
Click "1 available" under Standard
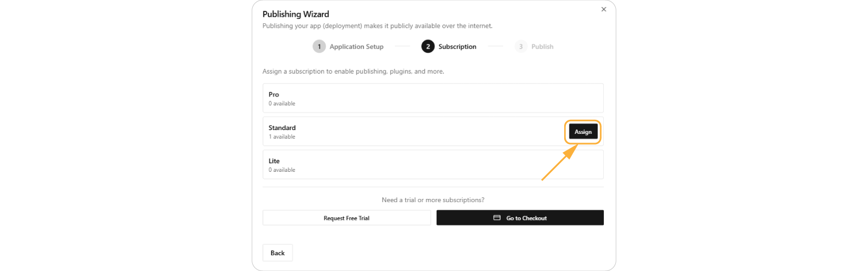pos(282,137)
